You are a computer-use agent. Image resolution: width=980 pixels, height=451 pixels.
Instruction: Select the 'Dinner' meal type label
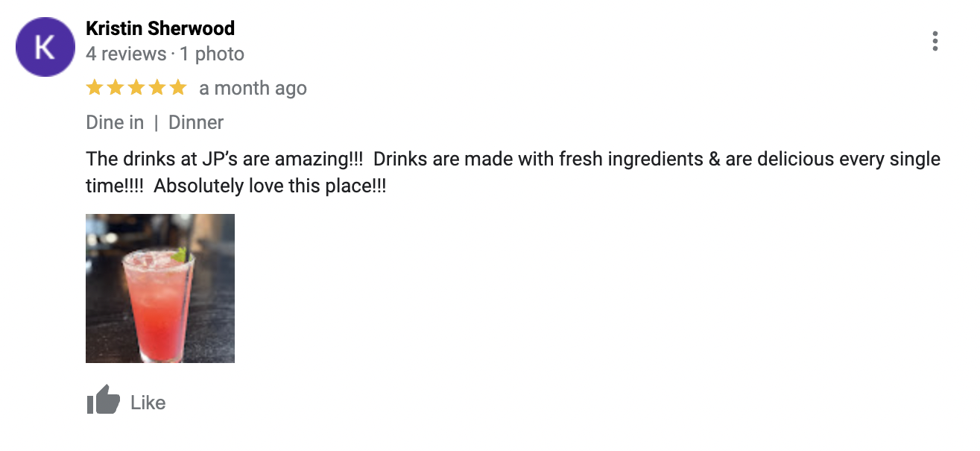tap(196, 122)
